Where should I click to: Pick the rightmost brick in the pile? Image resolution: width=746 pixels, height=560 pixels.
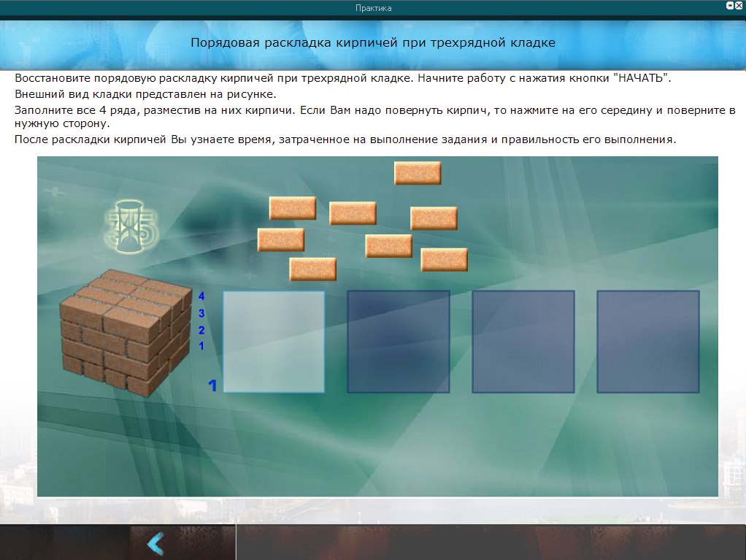pyautogui.click(x=444, y=260)
